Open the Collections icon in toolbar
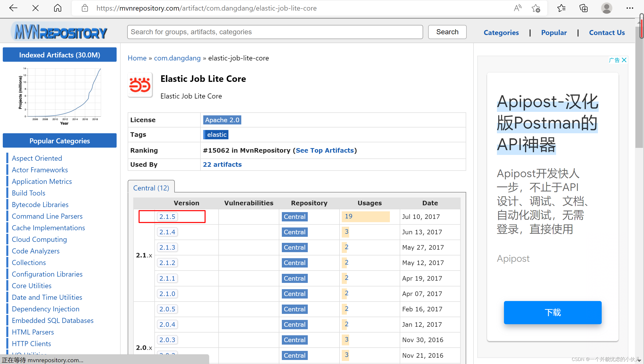 coord(584,8)
